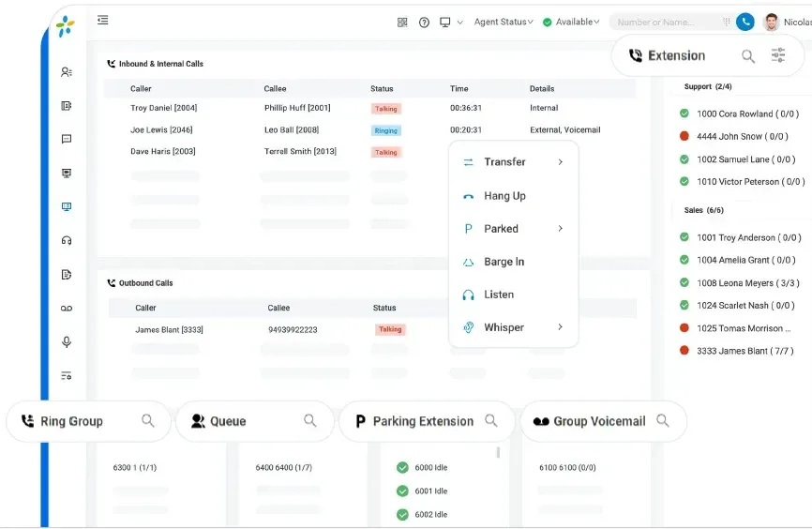This screenshot has width=812, height=529.
Task: Open the headset call center icon in the sidebar
Action: [x=67, y=240]
